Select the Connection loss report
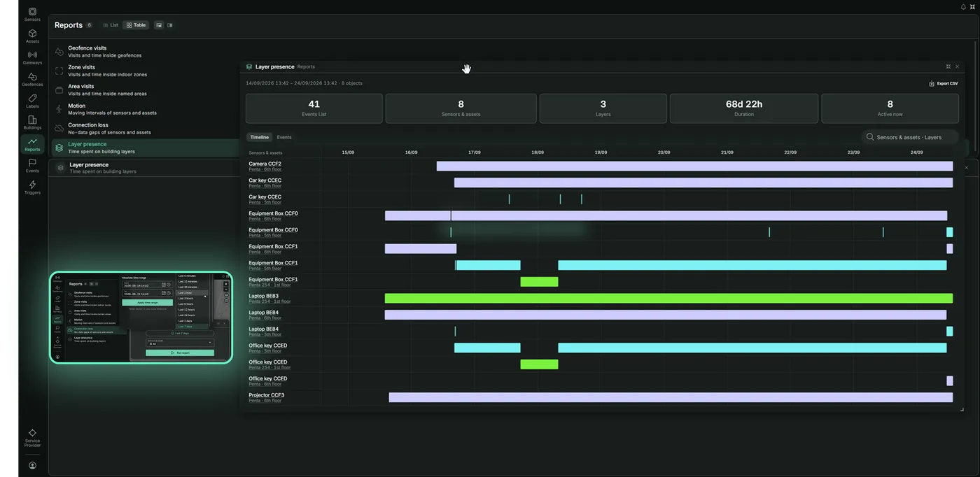The width and height of the screenshot is (980, 477). pos(146,128)
